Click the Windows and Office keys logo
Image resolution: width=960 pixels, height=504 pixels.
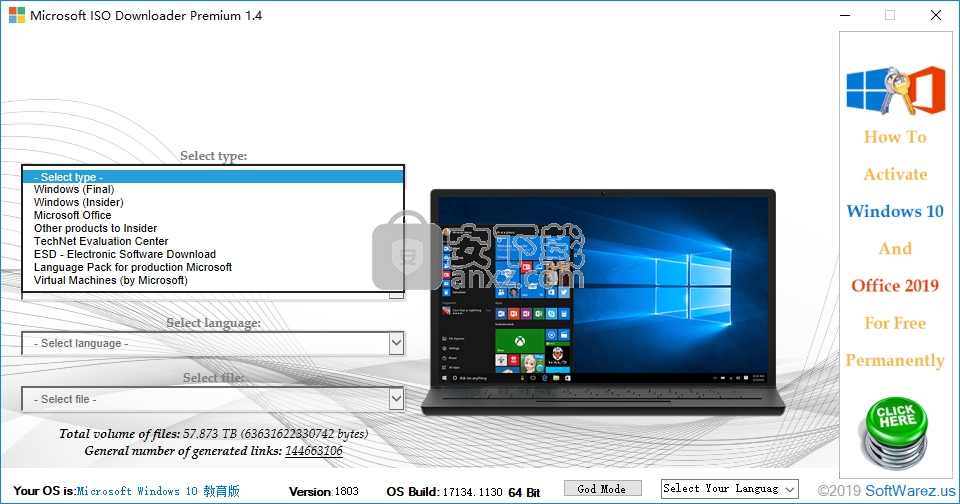click(895, 91)
